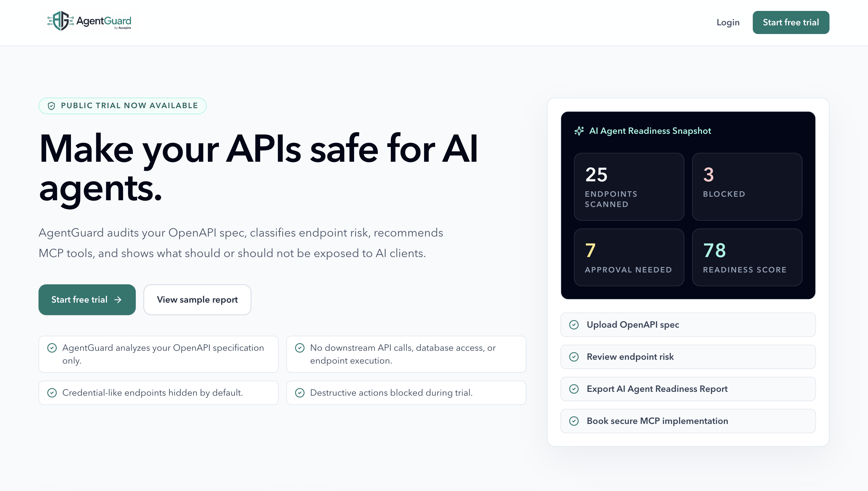Screen dimensions: 868x491
Task: Click the check icon beside Credential-like endpoints hidden
Action: tap(52, 393)
